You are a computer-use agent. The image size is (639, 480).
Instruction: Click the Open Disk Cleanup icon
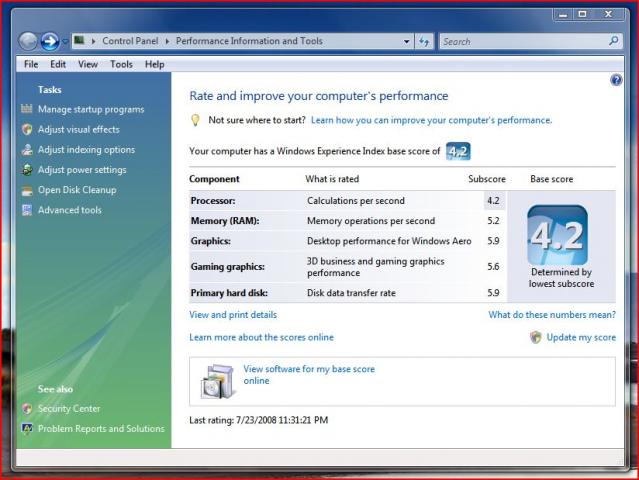(x=27, y=190)
